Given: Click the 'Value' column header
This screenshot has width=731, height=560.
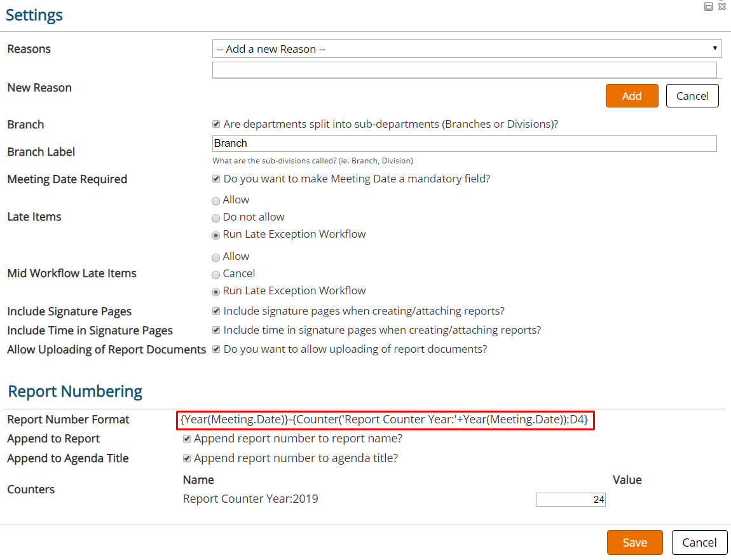Looking at the screenshot, I should [627, 480].
